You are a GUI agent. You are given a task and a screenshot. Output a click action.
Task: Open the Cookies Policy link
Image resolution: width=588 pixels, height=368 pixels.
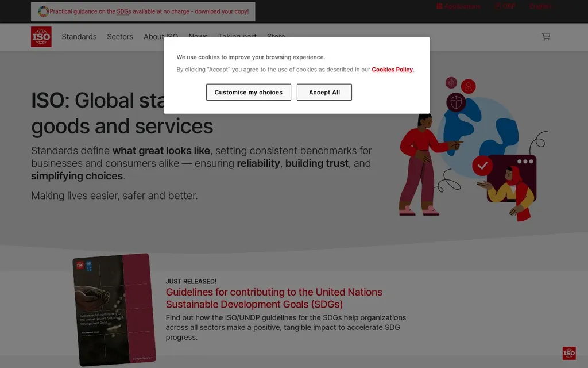392,70
